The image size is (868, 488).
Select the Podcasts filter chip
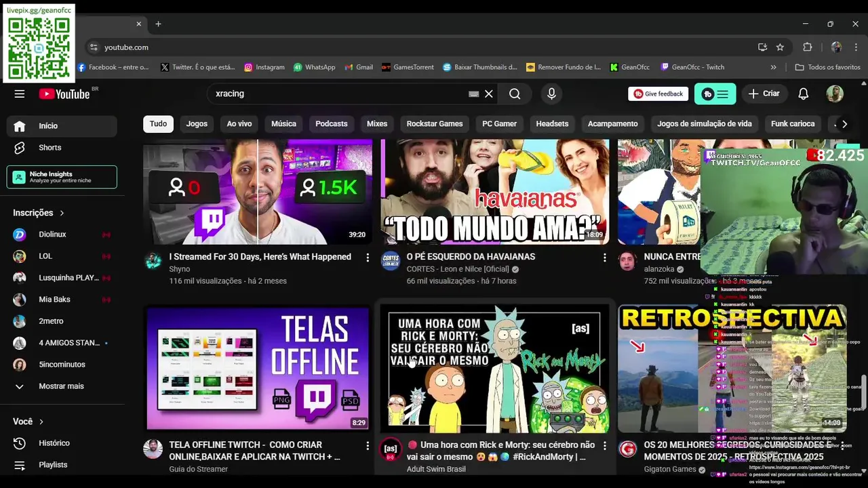click(x=332, y=124)
